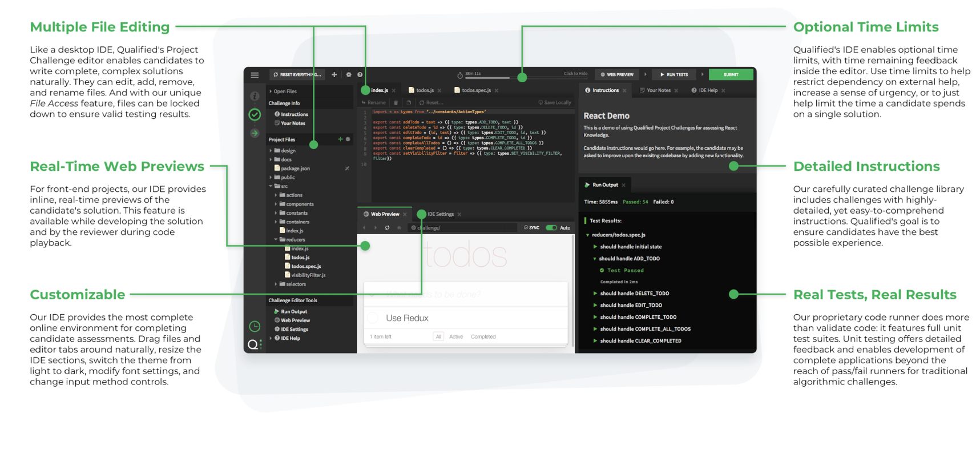This screenshot has width=980, height=457.
Task: Collapse the reducers folder
Action: [x=276, y=240]
